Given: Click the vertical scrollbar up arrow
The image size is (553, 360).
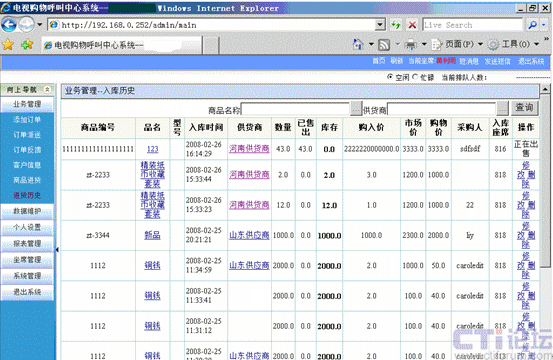Looking at the screenshot, I should (x=545, y=89).
